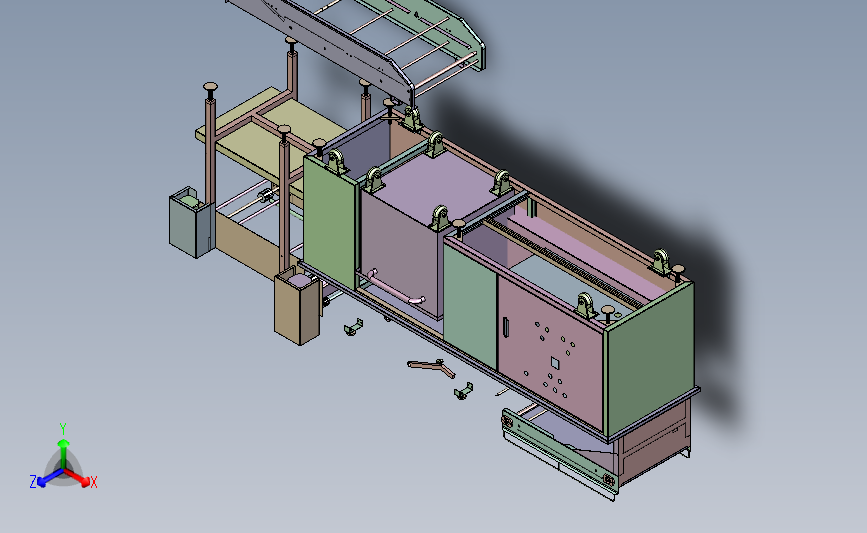
Task: Select the gray bin at the far left
Action: click(x=191, y=223)
